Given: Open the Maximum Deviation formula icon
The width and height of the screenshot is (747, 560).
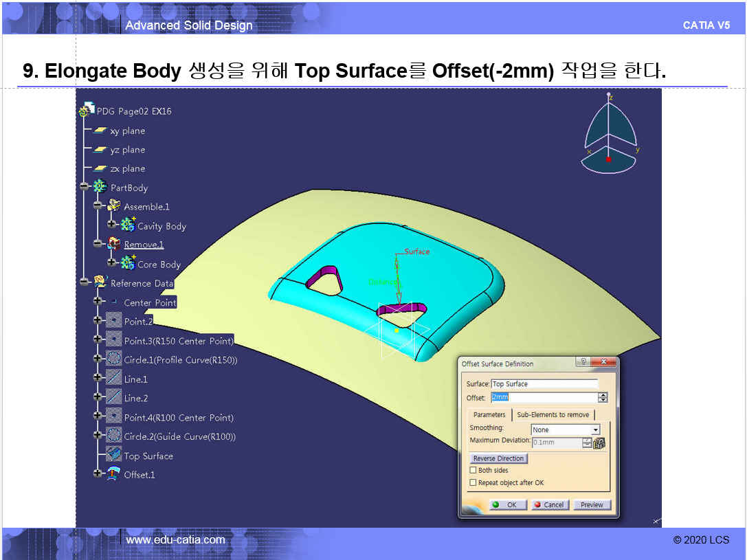Looking at the screenshot, I should (x=598, y=443).
